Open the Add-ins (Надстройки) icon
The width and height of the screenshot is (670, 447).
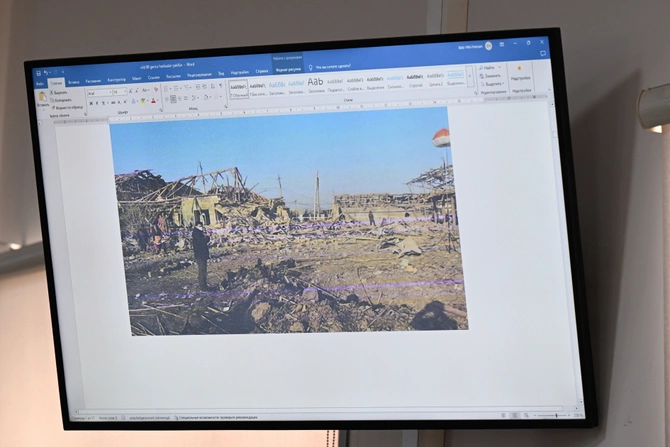point(520,73)
